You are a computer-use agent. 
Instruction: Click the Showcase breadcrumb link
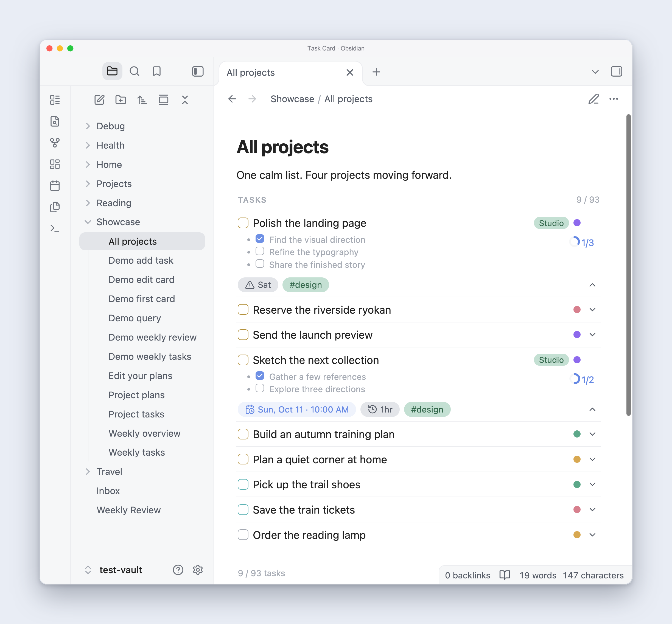coord(292,99)
